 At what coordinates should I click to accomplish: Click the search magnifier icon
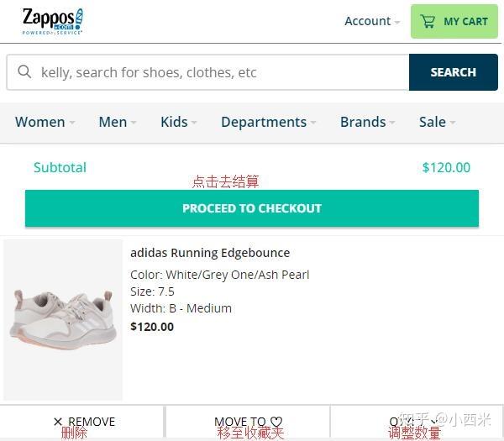[24, 72]
